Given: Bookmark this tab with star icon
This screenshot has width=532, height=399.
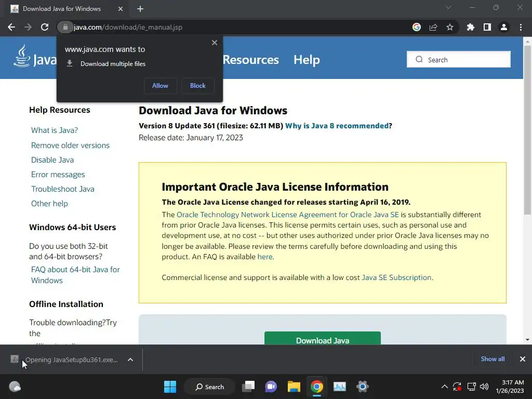Looking at the screenshot, I should [450, 27].
